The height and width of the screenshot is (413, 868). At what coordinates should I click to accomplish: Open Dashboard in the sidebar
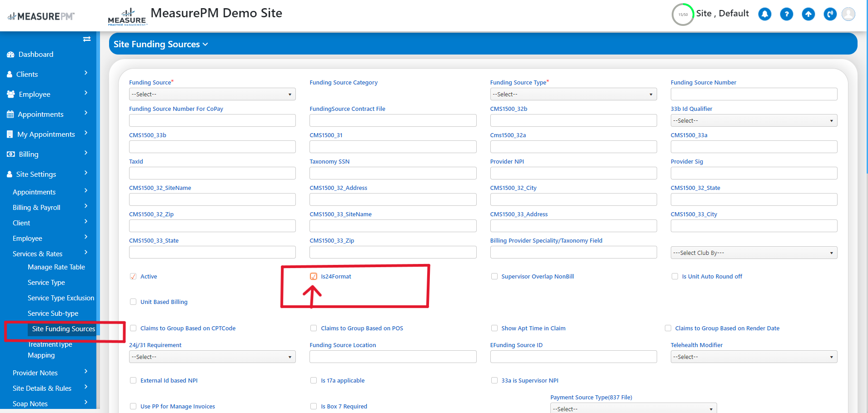[36, 55]
